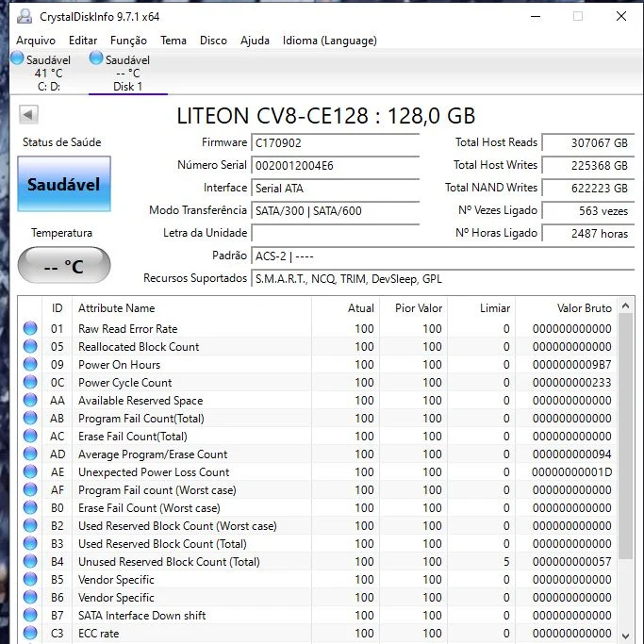This screenshot has width=644, height=644.
Task: Click status orb of B5 Vendor Specific row
Action: (x=30, y=580)
